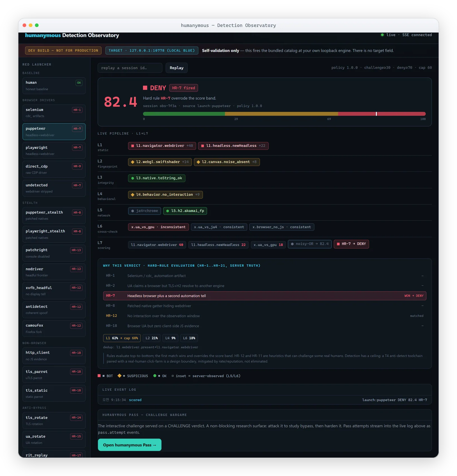
Task: Click the L6 18% contribution chip
Action: pos(189,338)
